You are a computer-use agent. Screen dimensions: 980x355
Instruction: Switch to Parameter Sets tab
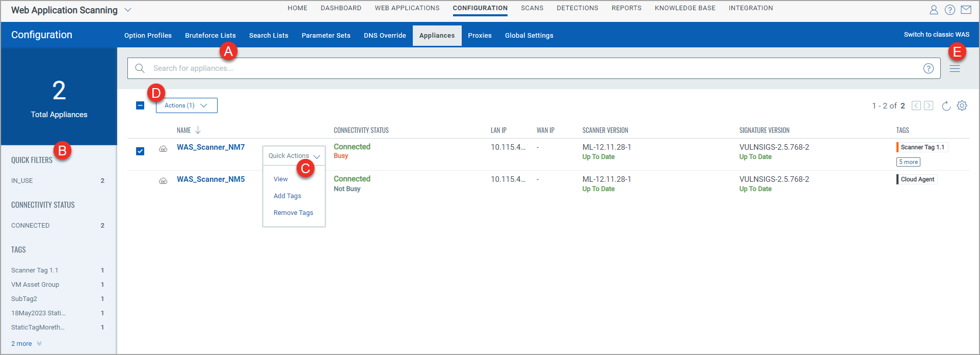326,36
